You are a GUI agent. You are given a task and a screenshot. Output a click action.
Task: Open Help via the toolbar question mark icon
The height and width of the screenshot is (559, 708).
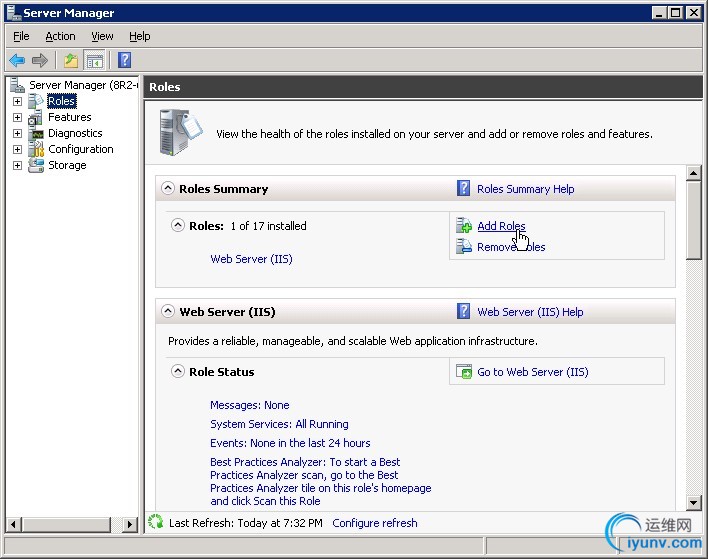pyautogui.click(x=125, y=60)
